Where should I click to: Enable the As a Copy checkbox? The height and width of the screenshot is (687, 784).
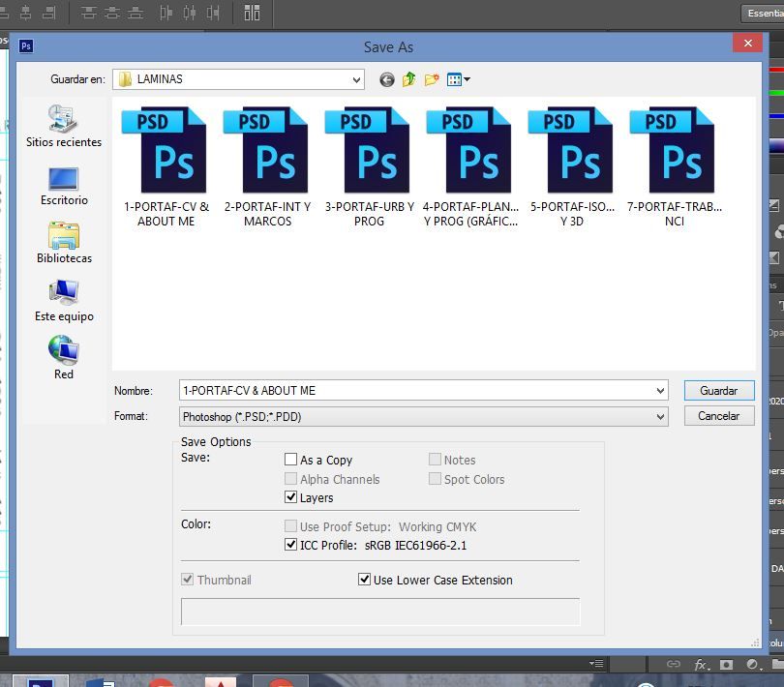pyautogui.click(x=290, y=459)
